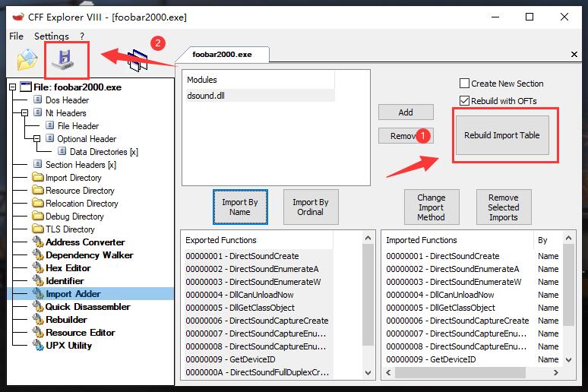Select the UPX Utility tool

click(x=68, y=346)
